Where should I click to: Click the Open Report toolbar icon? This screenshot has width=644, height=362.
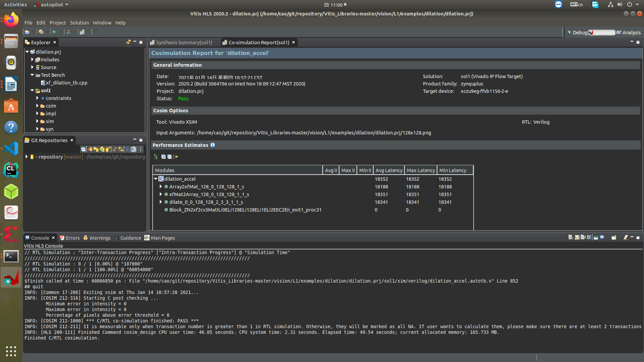[x=82, y=32]
